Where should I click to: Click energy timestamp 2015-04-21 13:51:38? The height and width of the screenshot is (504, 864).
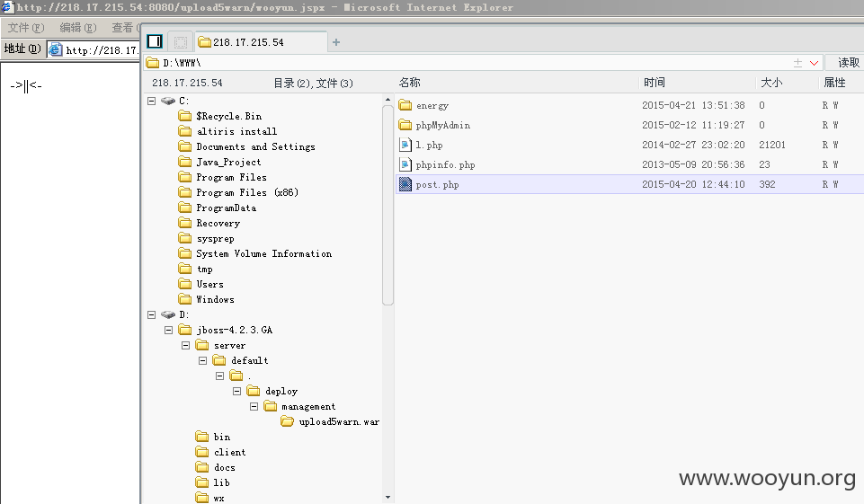693,104
